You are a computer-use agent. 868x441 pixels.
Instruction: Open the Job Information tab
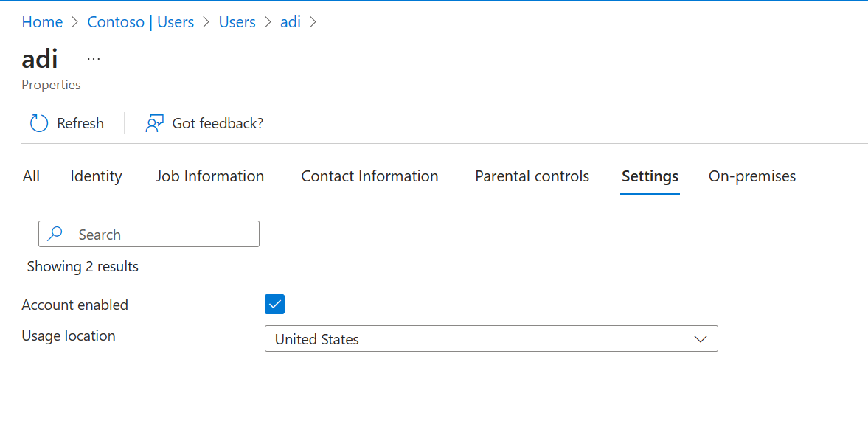click(210, 176)
